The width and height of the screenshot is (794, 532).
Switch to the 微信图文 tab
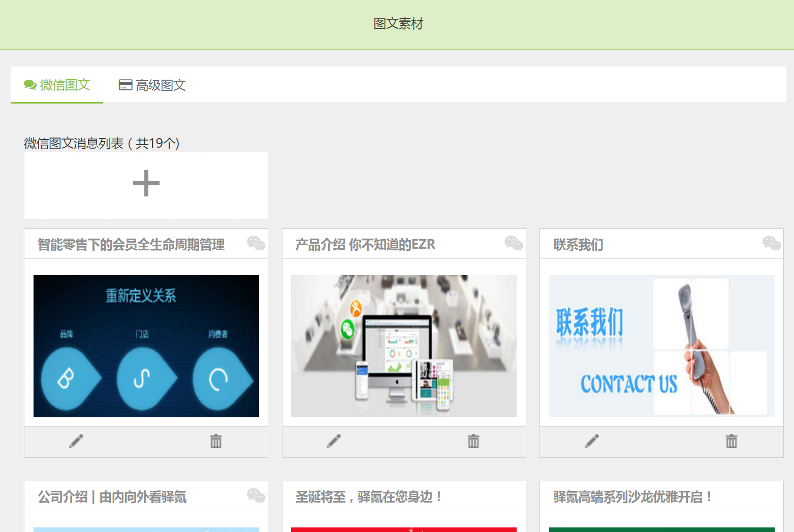57,85
